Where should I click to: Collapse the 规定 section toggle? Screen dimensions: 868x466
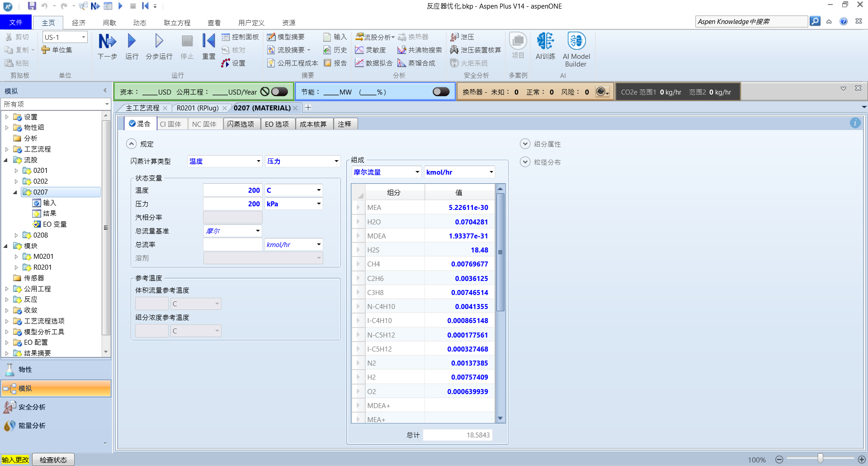click(131, 144)
